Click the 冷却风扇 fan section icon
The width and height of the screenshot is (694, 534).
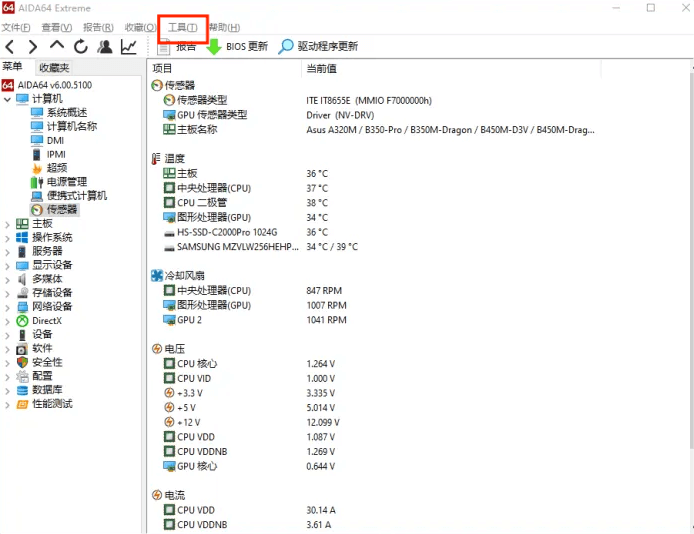click(157, 276)
